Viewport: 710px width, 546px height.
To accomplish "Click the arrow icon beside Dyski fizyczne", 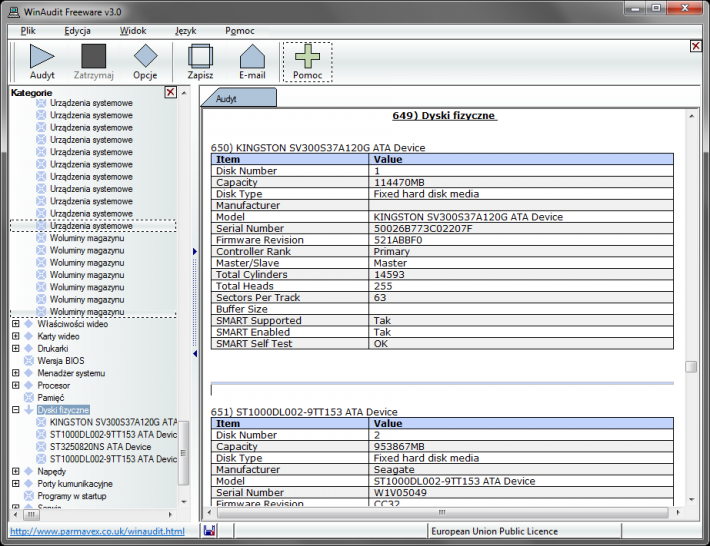I will [29, 410].
